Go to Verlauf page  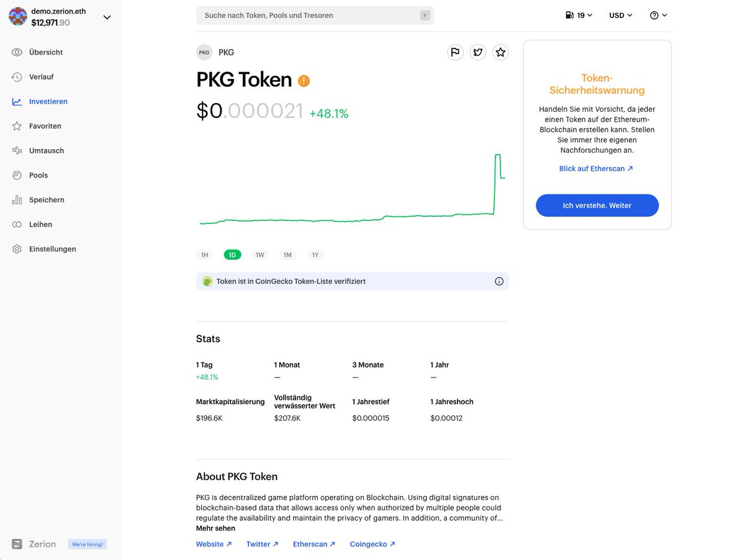tap(42, 77)
